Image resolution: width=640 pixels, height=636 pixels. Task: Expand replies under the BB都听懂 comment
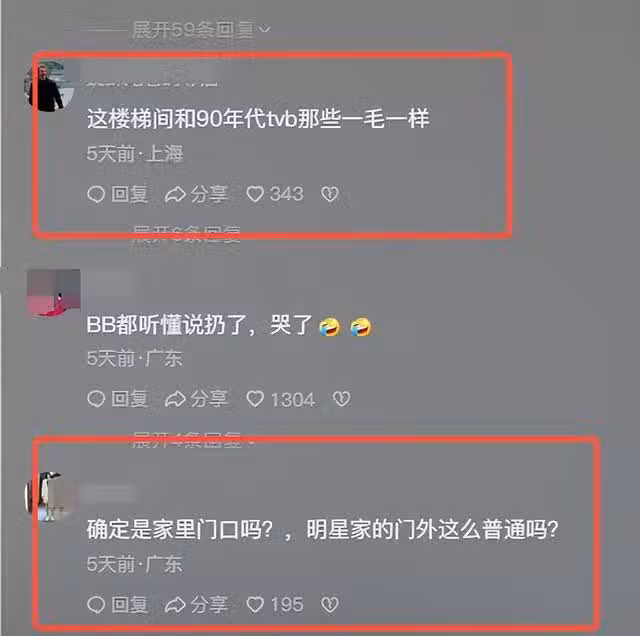(x=193, y=440)
